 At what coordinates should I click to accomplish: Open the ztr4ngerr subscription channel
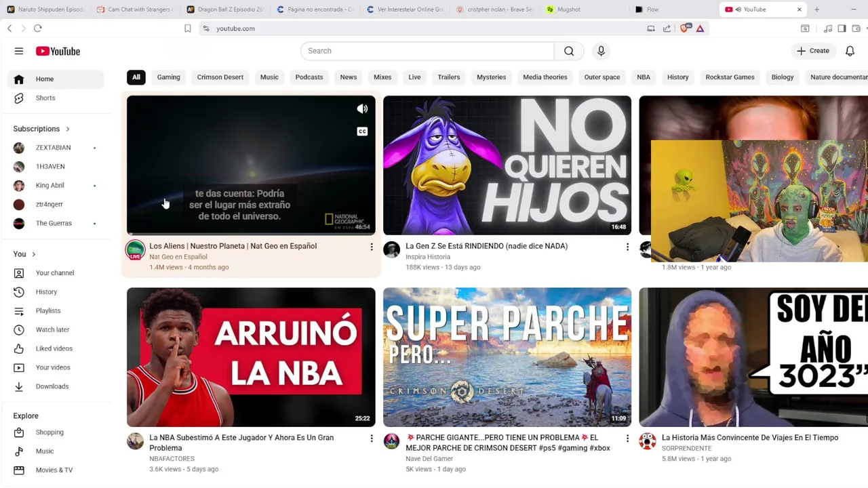[x=56, y=204]
